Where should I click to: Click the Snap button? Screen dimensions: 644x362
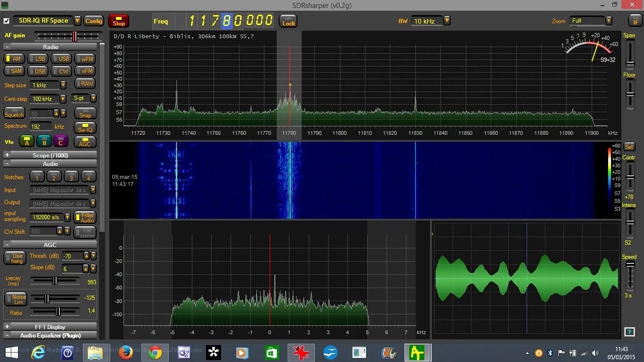pos(85,114)
